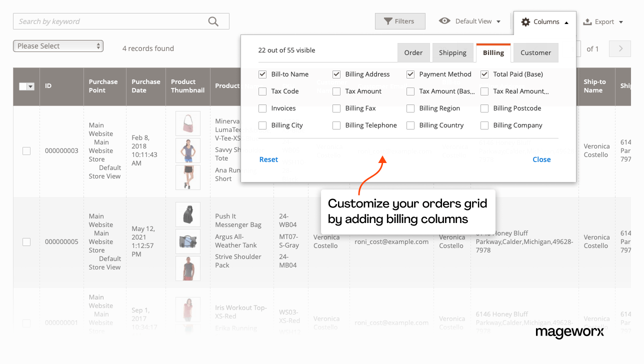
Task: Click the eye icon next to Default View
Action: point(445,21)
